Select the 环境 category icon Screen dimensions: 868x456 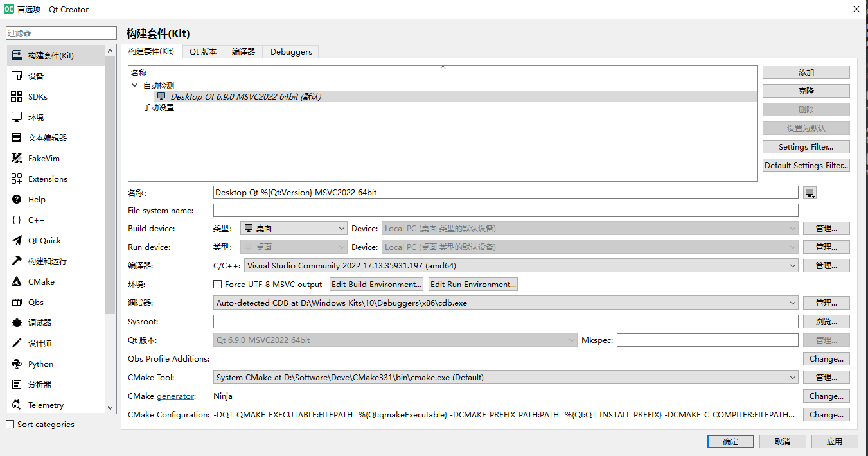pos(17,117)
